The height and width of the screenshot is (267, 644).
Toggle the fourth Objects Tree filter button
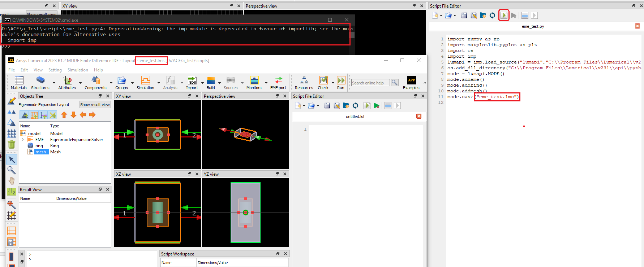53,115
